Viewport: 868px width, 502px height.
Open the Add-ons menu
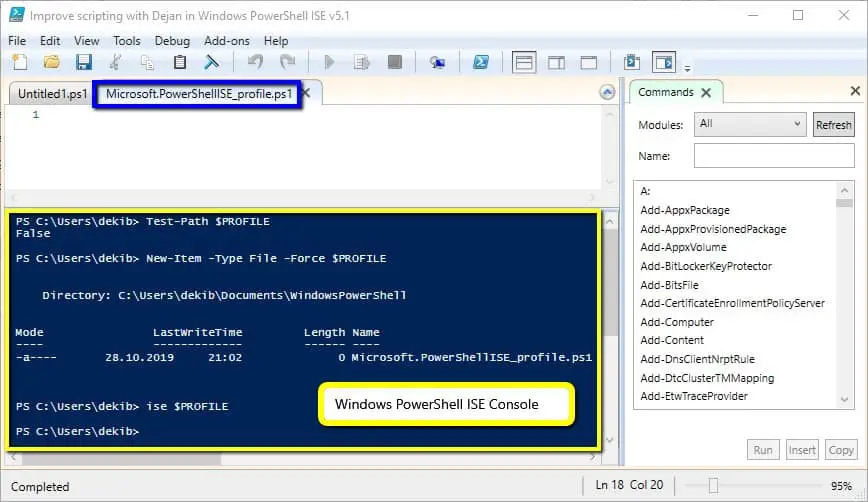(226, 41)
